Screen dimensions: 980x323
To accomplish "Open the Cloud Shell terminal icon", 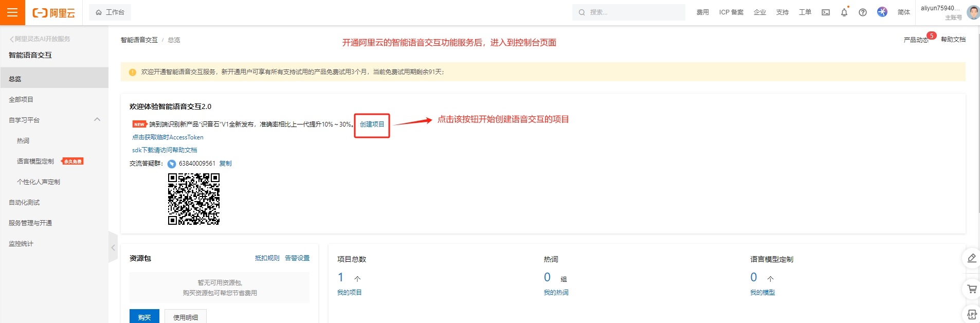I will (825, 12).
